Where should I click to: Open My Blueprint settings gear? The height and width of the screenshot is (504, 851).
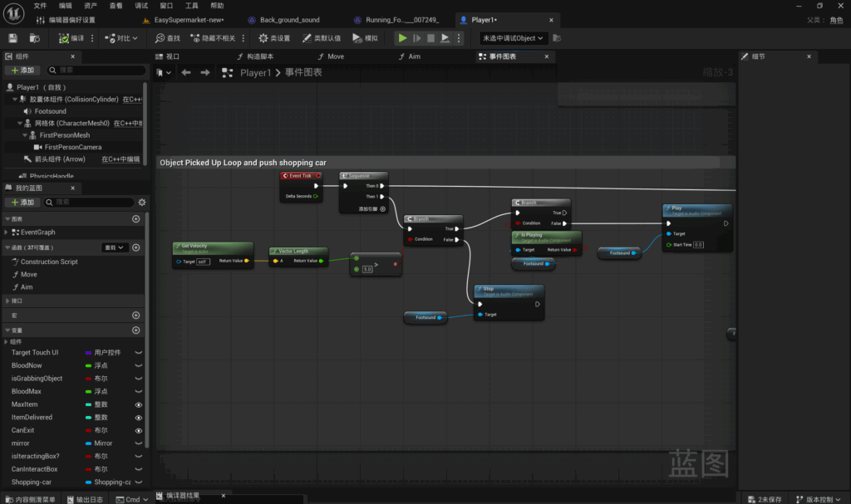point(142,202)
